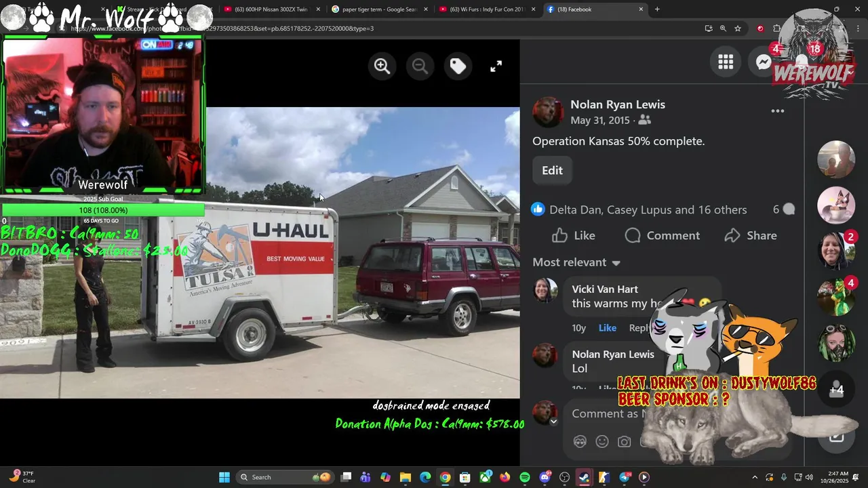Viewport: 868px width, 488px height.
Task: Open the weather widget showing 37°F
Action: 22,477
